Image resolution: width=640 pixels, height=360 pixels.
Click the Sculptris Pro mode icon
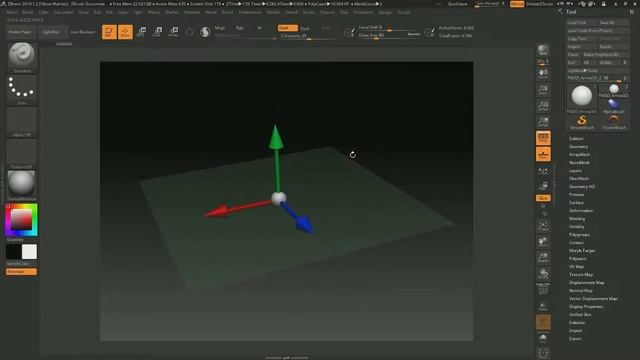[x=205, y=32]
